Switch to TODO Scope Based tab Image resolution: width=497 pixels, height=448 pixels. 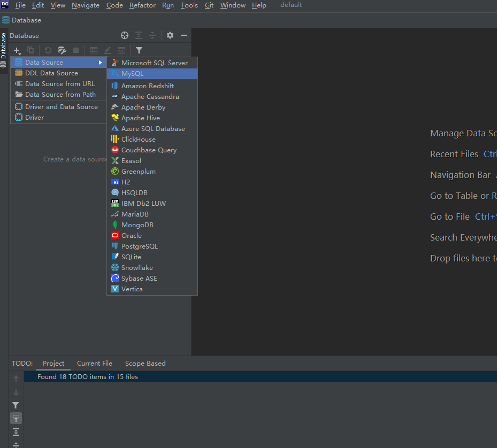145,364
